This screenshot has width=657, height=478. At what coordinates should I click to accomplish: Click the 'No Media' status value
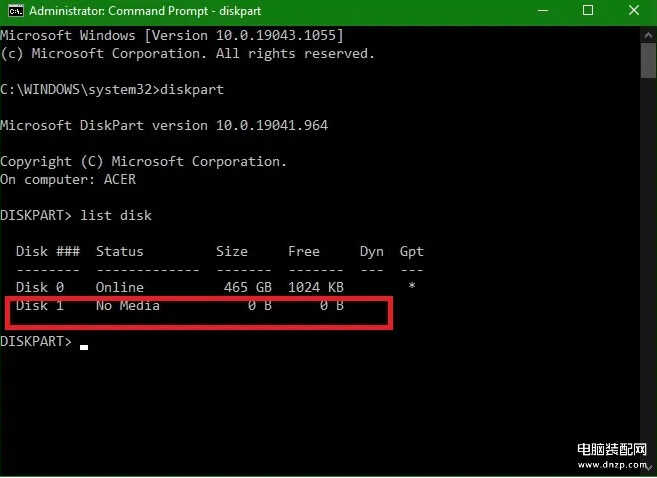(x=128, y=306)
